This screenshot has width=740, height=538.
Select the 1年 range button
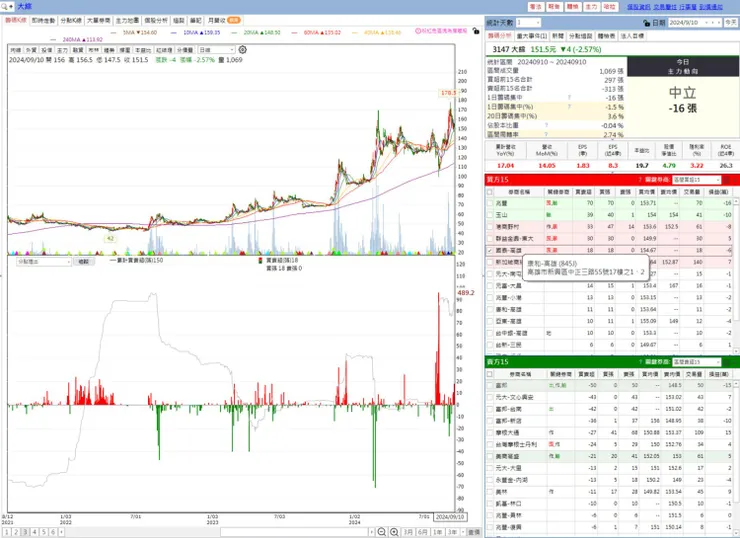tap(437, 532)
